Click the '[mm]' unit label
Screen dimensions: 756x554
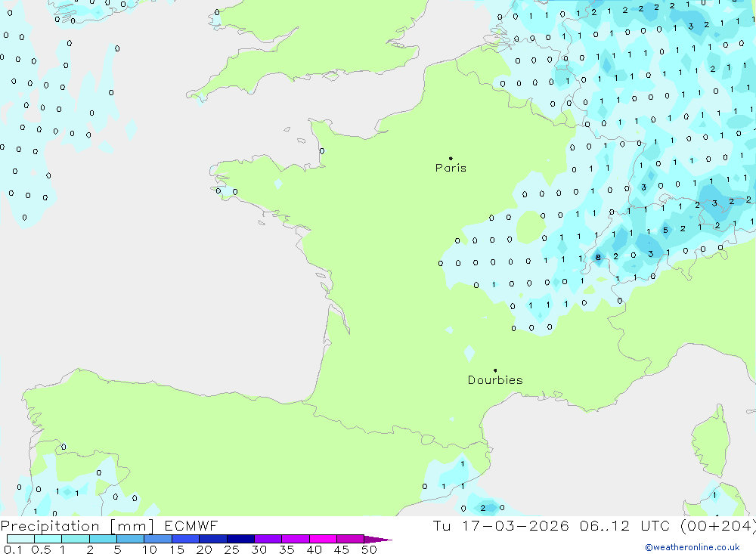pyautogui.click(x=132, y=526)
